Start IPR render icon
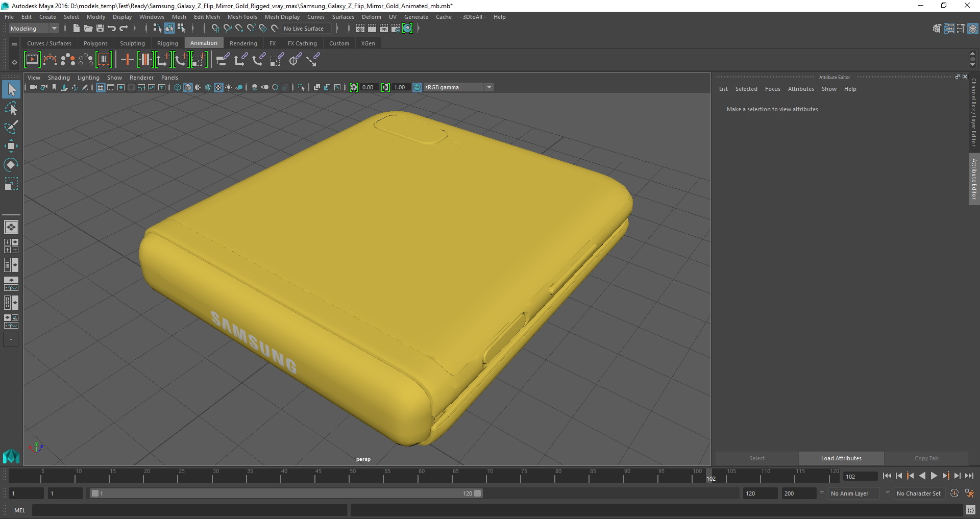 [x=384, y=29]
